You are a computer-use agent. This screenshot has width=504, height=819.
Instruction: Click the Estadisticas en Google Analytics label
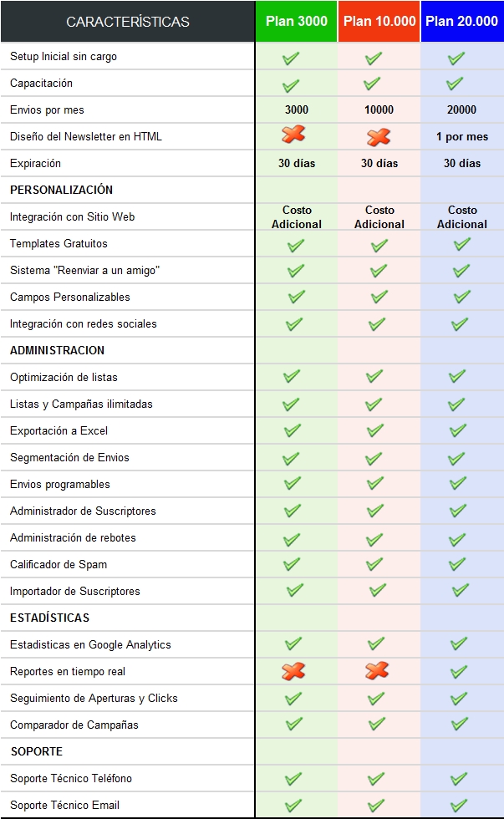[x=90, y=645]
